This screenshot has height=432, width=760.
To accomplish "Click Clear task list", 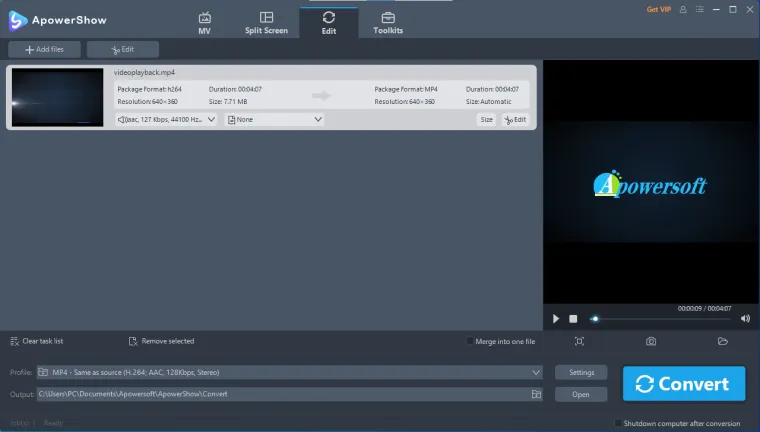I will tap(36, 341).
